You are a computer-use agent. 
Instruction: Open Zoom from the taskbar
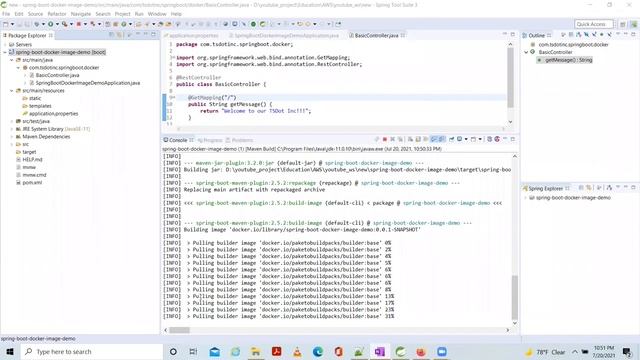[442, 351]
